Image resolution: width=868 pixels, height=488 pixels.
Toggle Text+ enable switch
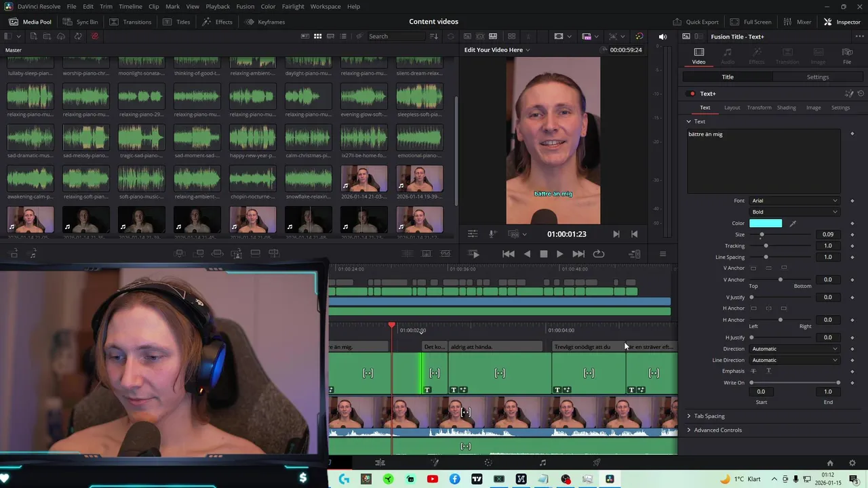pyautogui.click(x=692, y=94)
